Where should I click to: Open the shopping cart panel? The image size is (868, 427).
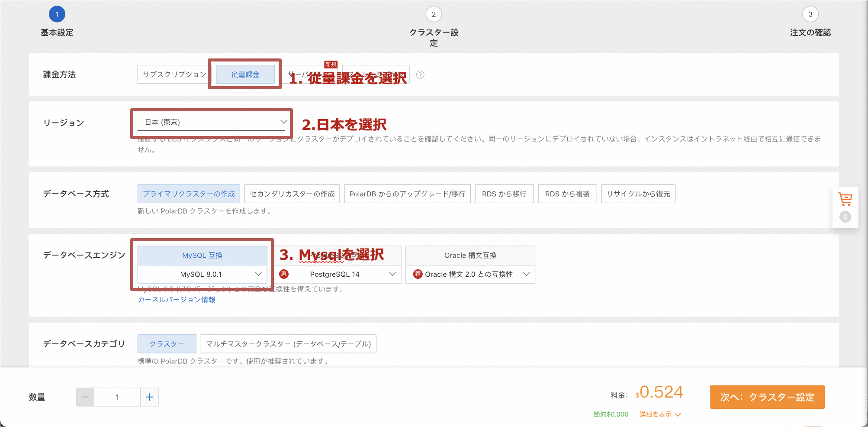tap(844, 199)
